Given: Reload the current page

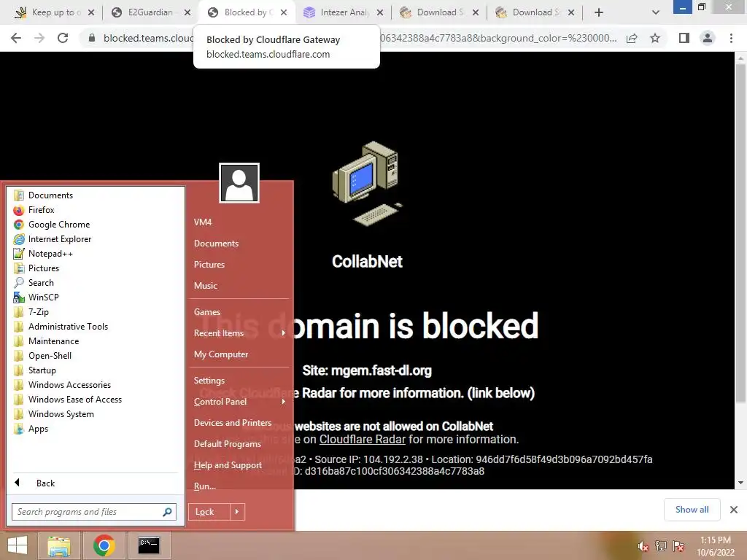Looking at the screenshot, I should point(63,38).
